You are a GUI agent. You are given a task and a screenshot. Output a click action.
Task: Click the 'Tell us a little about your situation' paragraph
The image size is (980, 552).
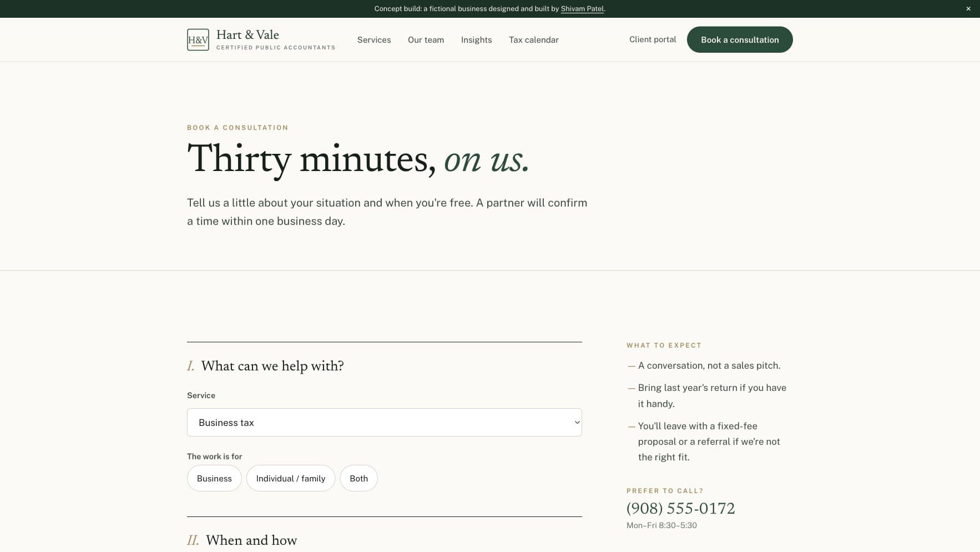tap(387, 212)
